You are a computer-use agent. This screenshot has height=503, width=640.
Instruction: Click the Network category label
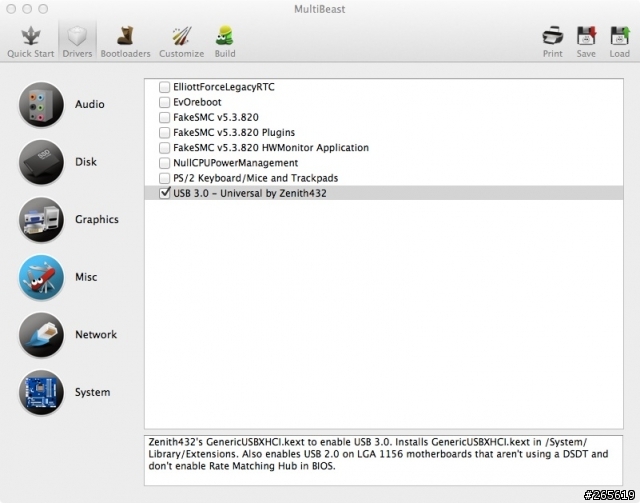pyautogui.click(x=96, y=335)
